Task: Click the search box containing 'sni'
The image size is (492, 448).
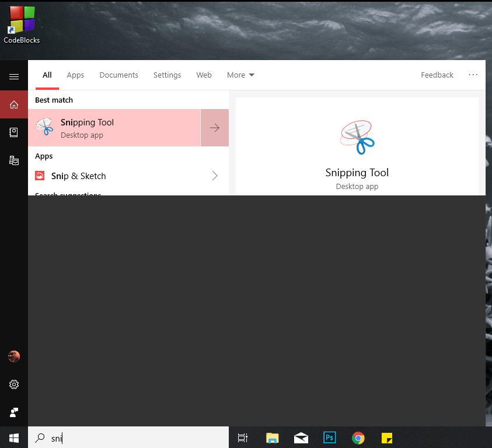Action: tap(128, 438)
